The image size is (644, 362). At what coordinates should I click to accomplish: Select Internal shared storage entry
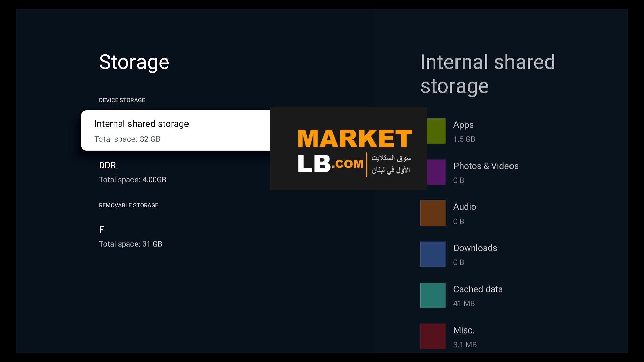tap(175, 130)
